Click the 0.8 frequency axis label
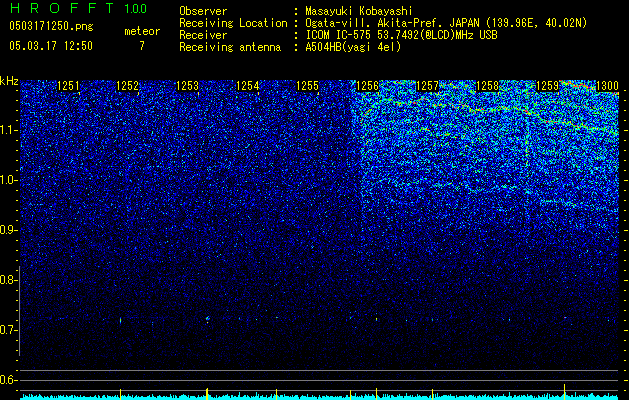Screen dimensions: 629x400 8,280
